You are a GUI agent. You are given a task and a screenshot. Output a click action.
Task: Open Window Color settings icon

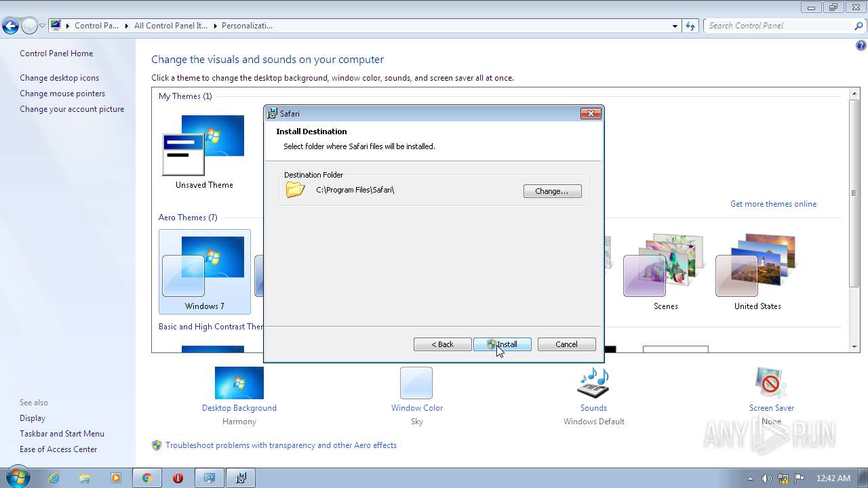(x=416, y=384)
